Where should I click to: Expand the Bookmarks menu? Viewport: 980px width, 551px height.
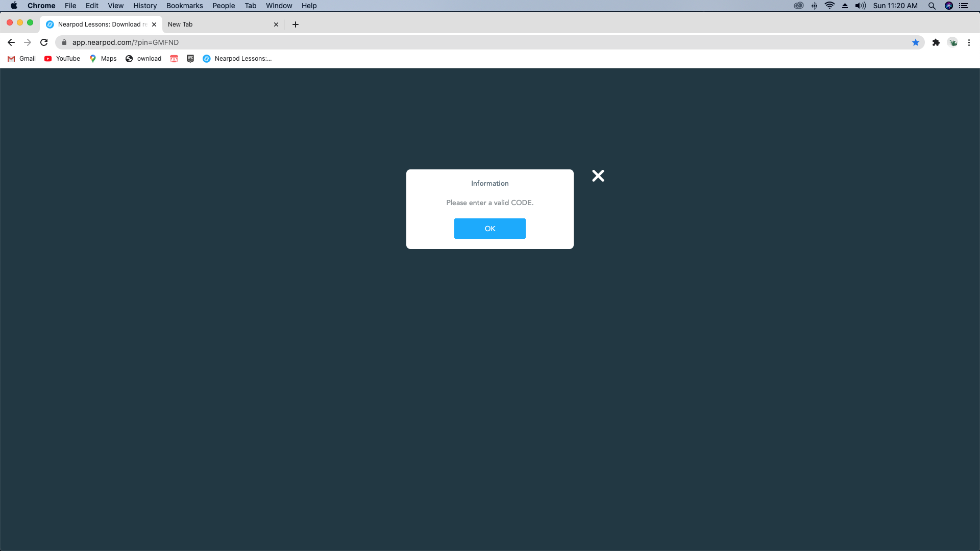pos(185,6)
